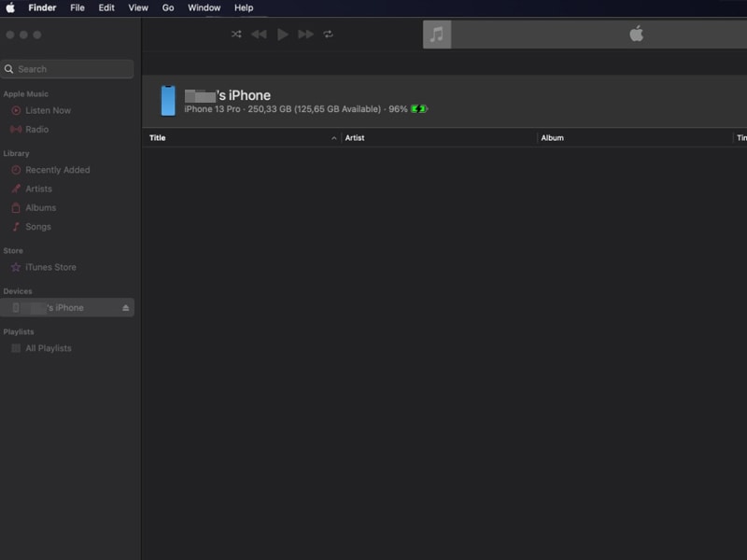Eject the iPhone device
This screenshot has height=560, width=747.
click(126, 308)
